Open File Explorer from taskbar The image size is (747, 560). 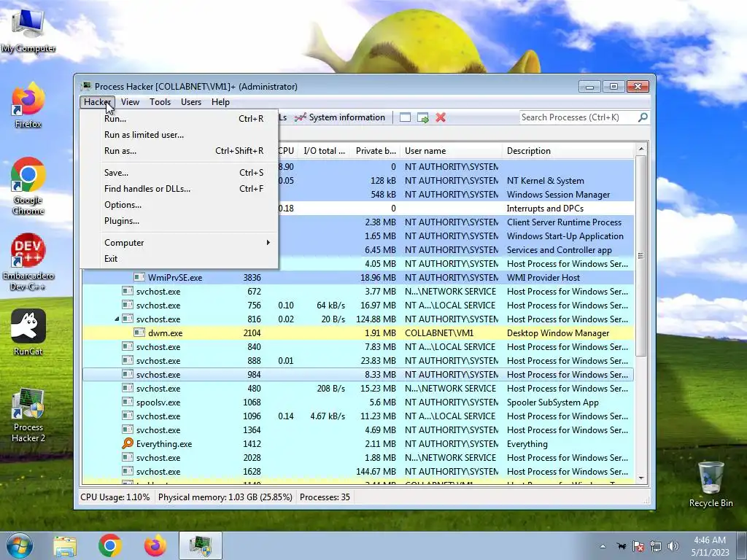pos(65,546)
